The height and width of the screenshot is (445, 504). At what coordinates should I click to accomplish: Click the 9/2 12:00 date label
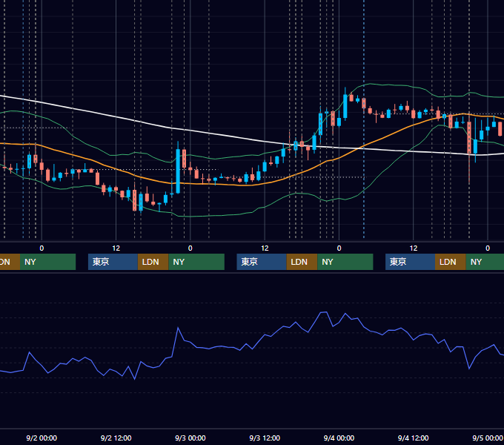[x=116, y=438]
